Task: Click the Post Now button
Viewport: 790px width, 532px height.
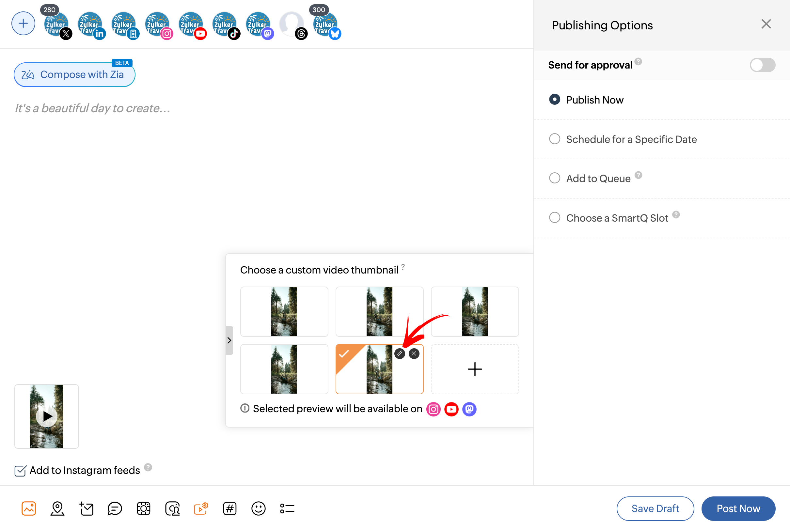Action: 738,508
